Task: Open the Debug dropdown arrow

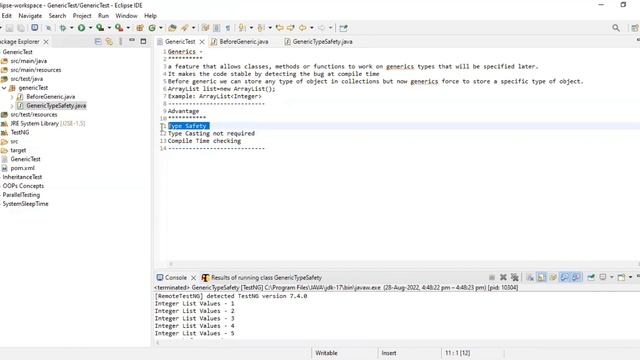Action: point(71,28)
